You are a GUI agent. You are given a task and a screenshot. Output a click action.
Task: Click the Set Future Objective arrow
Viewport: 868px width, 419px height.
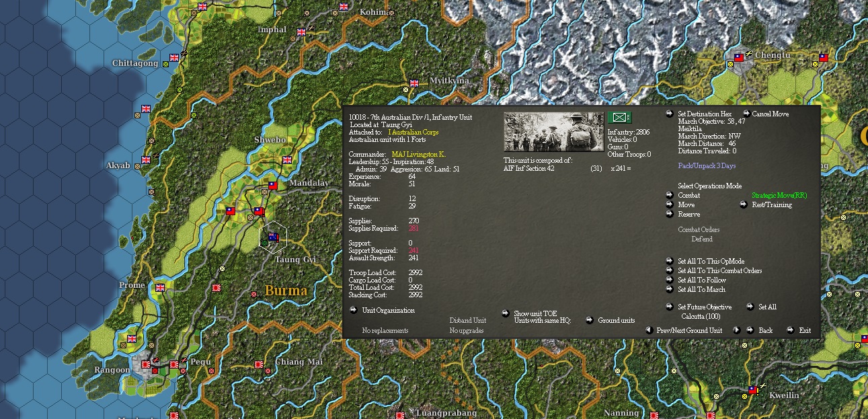tap(670, 307)
